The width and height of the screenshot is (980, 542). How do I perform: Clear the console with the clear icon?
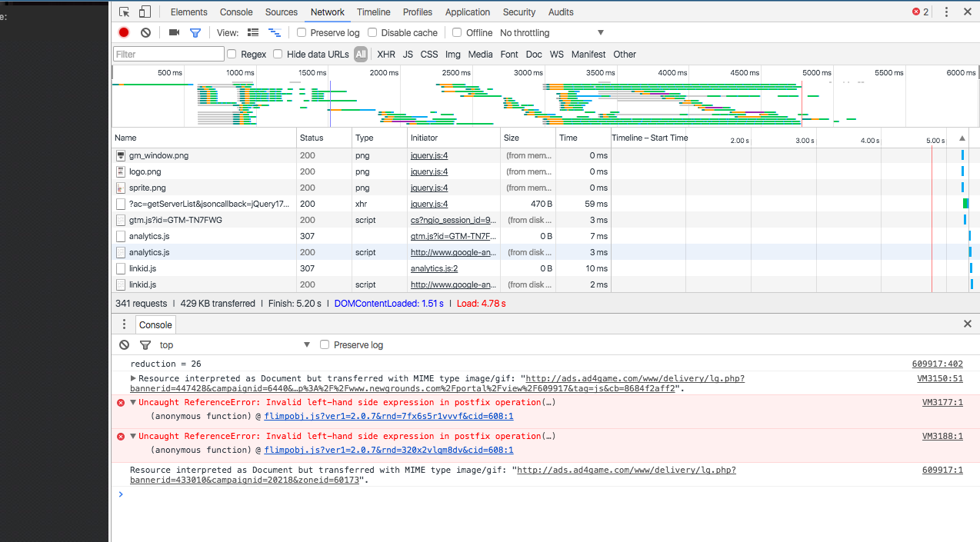(125, 345)
